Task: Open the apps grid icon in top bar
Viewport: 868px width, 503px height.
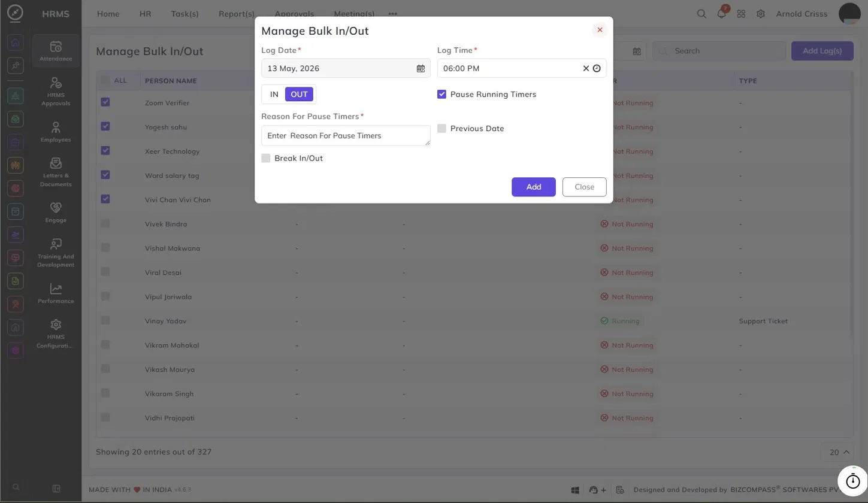Action: point(741,14)
